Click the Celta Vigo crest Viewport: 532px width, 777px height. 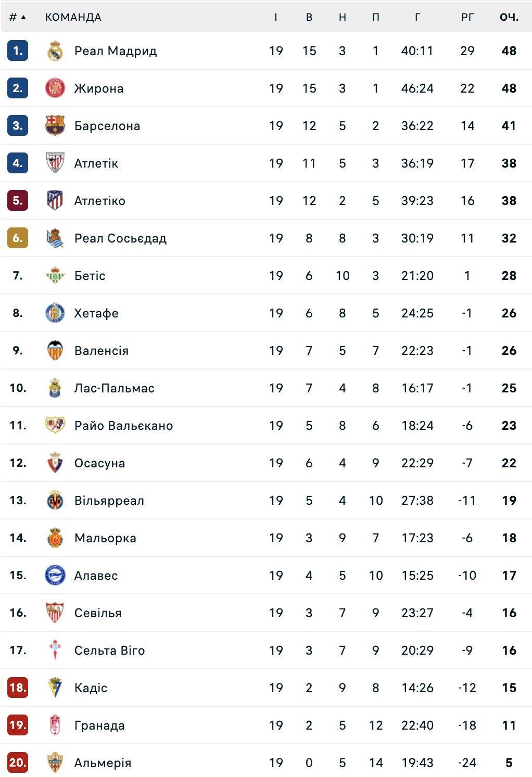point(55,651)
